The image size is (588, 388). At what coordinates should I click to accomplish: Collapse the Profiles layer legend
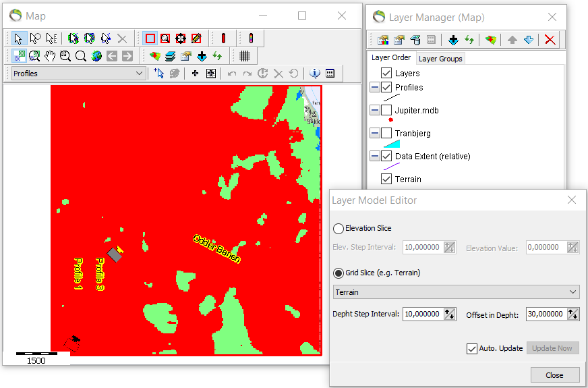374,88
